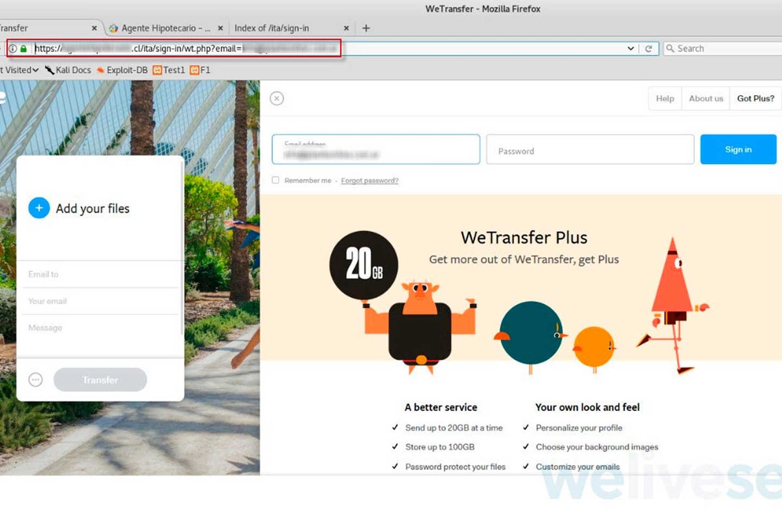Open the Kali Docs bookmark
Viewport: 782px width, 532px height.
[68, 70]
